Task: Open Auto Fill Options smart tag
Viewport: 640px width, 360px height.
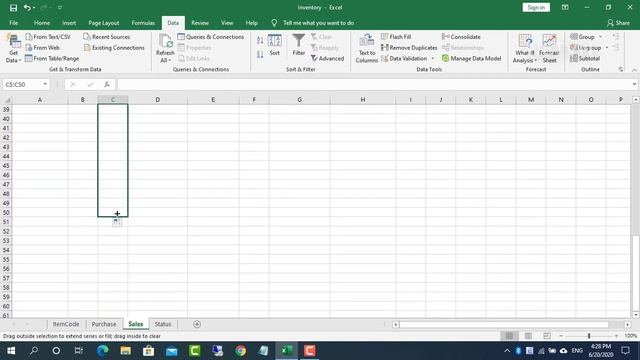Action: [x=116, y=222]
